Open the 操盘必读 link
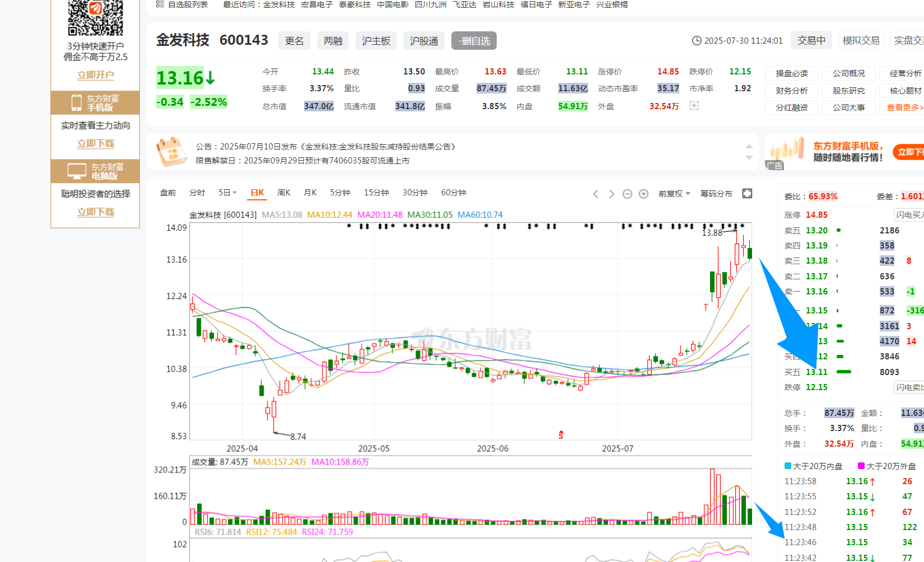Image resolution: width=924 pixels, height=562 pixels. click(x=792, y=73)
